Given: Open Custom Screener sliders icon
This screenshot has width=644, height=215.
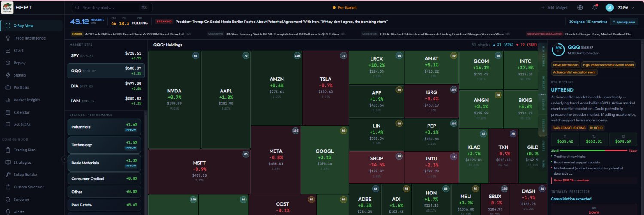Looking at the screenshot, I should point(8,187).
